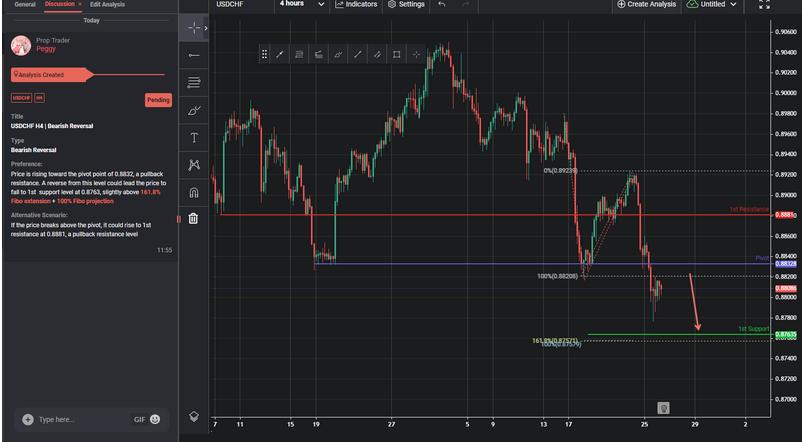
Task: Switch to the Edit Analysis tab
Action: pyautogui.click(x=107, y=5)
